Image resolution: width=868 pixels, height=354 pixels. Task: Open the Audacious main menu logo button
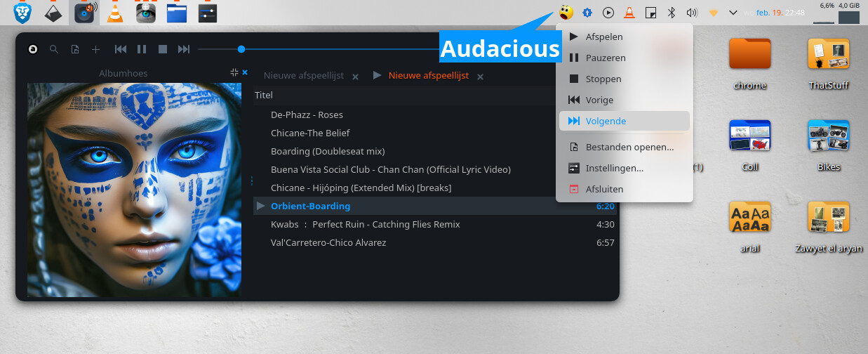[32, 49]
